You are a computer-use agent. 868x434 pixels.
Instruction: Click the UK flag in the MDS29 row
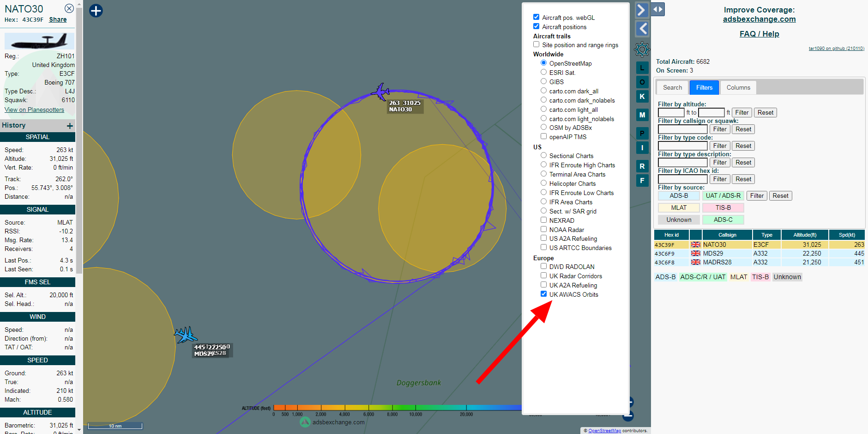click(x=696, y=253)
